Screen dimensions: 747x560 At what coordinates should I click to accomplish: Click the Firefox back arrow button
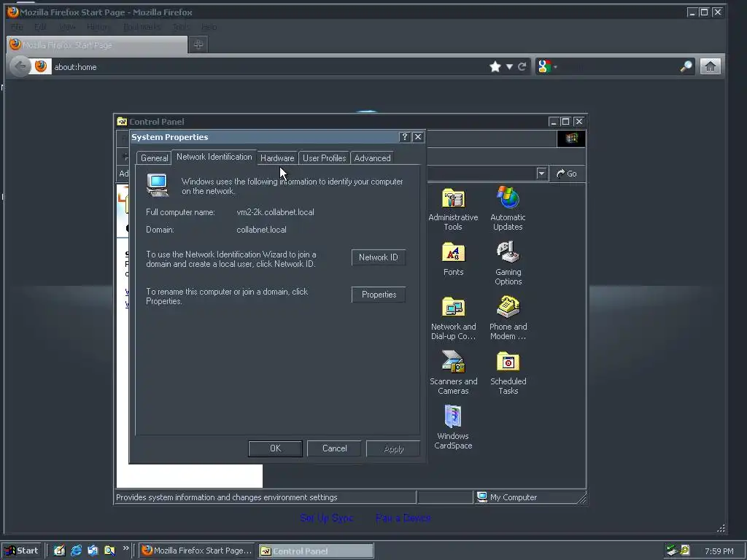[x=20, y=66]
